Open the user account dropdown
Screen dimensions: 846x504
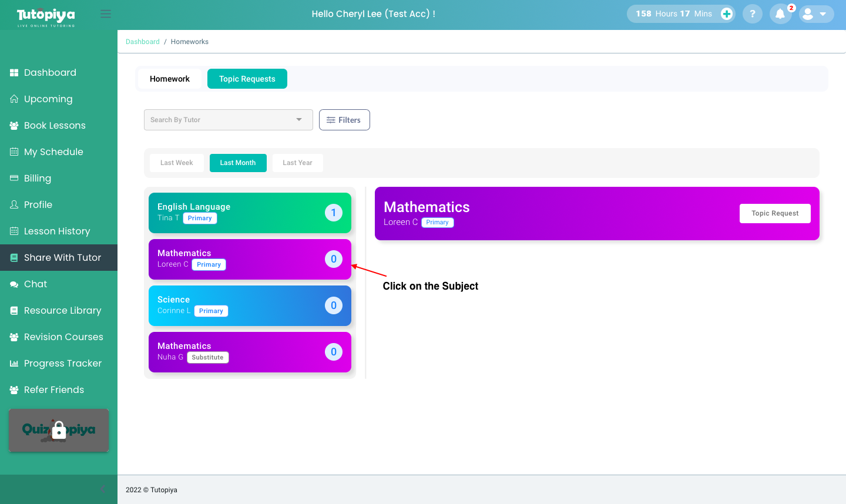click(816, 14)
